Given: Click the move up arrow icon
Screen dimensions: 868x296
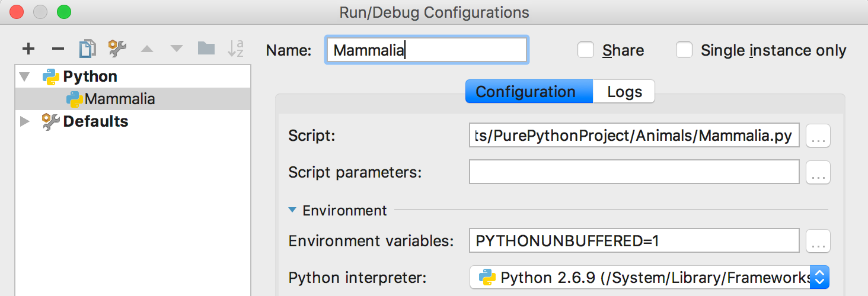Looking at the screenshot, I should click(x=147, y=49).
